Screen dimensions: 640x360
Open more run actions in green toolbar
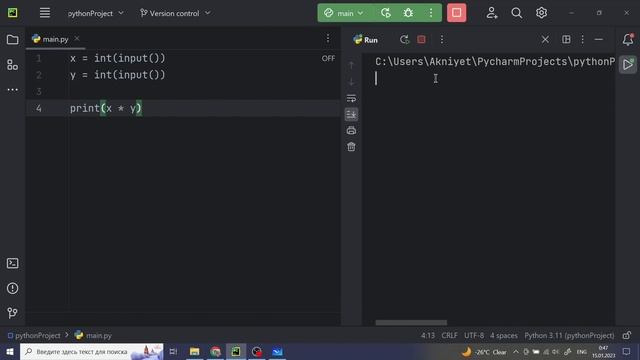tap(431, 13)
